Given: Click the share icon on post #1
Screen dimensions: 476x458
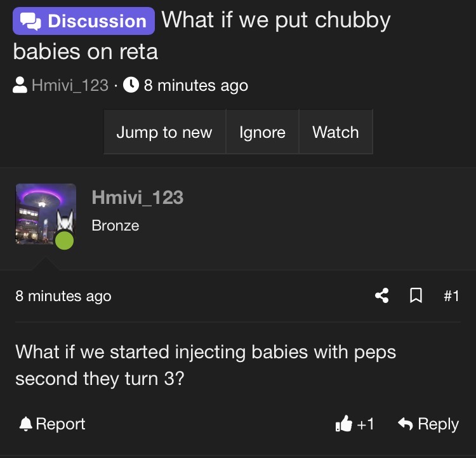Looking at the screenshot, I should click(x=382, y=295).
